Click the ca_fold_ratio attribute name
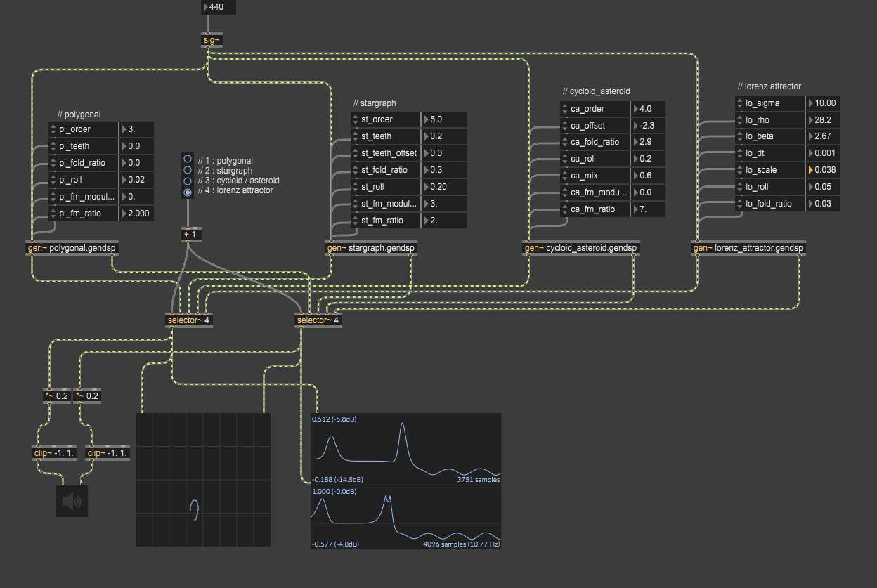The height and width of the screenshot is (588, 877). click(x=595, y=142)
